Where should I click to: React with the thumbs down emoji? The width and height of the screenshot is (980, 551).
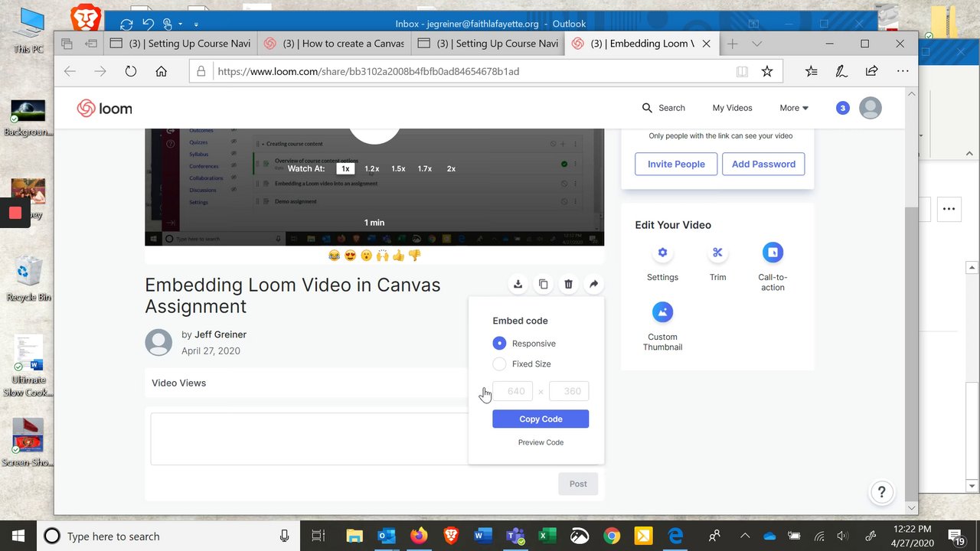[414, 256]
